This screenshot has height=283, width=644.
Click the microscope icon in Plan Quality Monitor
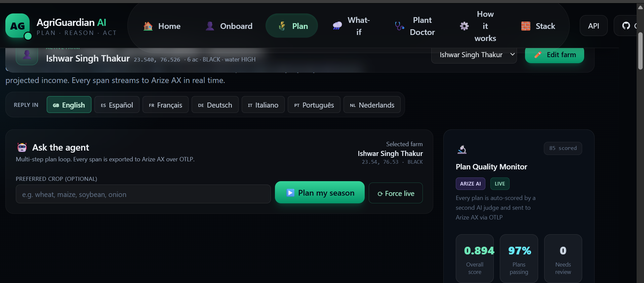[x=462, y=149]
